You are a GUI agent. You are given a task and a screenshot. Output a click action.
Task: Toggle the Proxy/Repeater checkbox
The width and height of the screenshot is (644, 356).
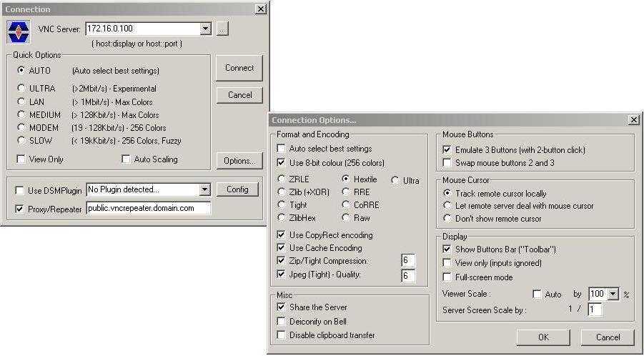[x=20, y=209]
